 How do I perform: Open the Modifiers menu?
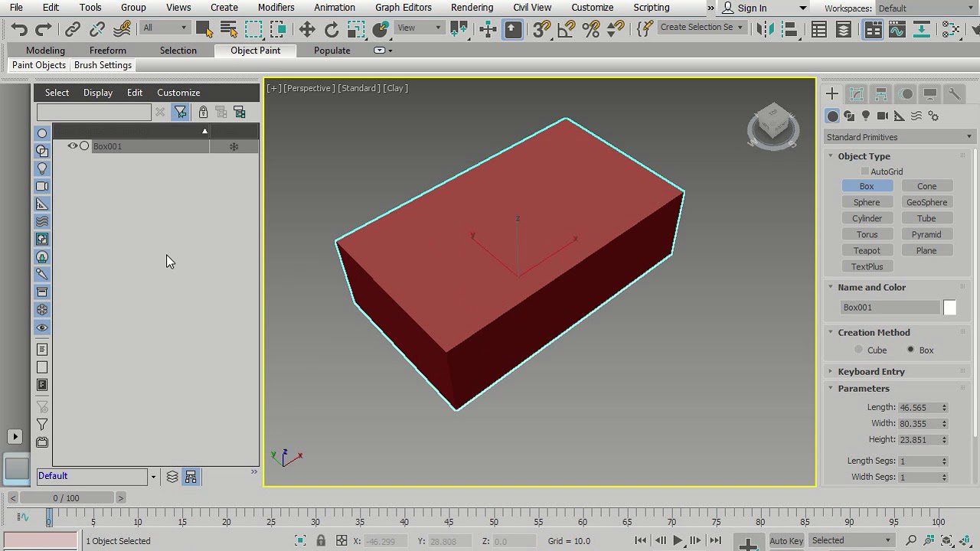tap(276, 8)
